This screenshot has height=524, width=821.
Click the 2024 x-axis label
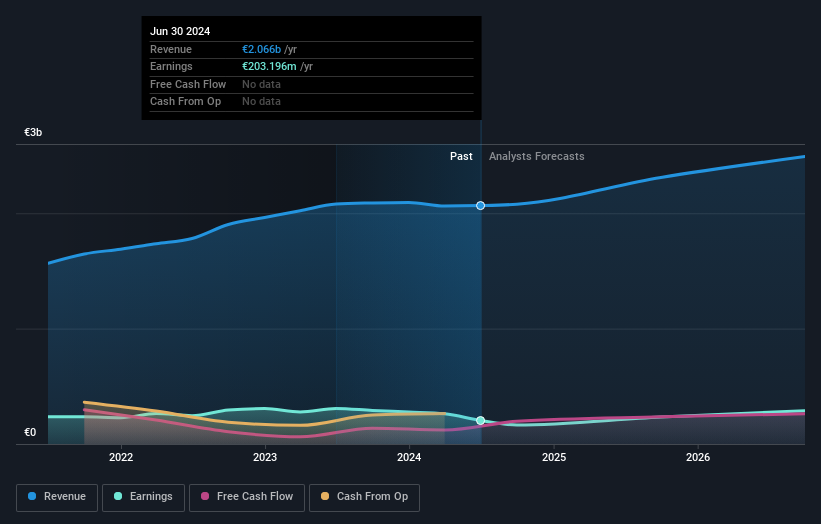[409, 458]
